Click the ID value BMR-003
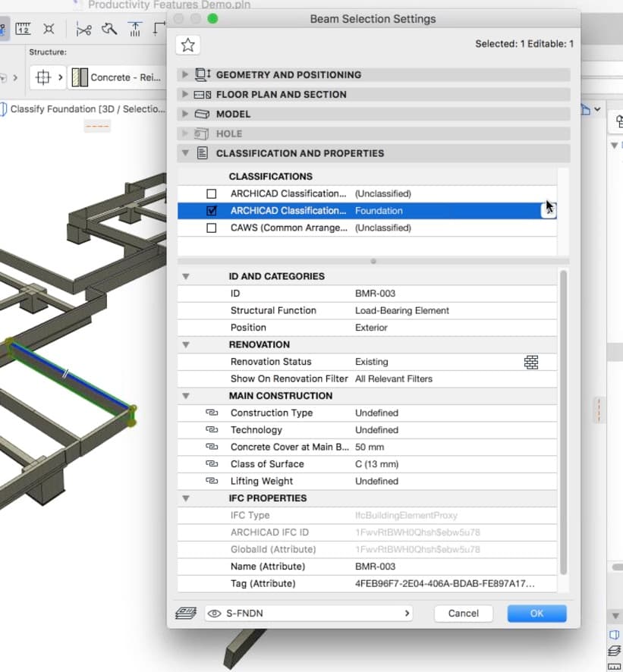The width and height of the screenshot is (623, 672). [375, 294]
